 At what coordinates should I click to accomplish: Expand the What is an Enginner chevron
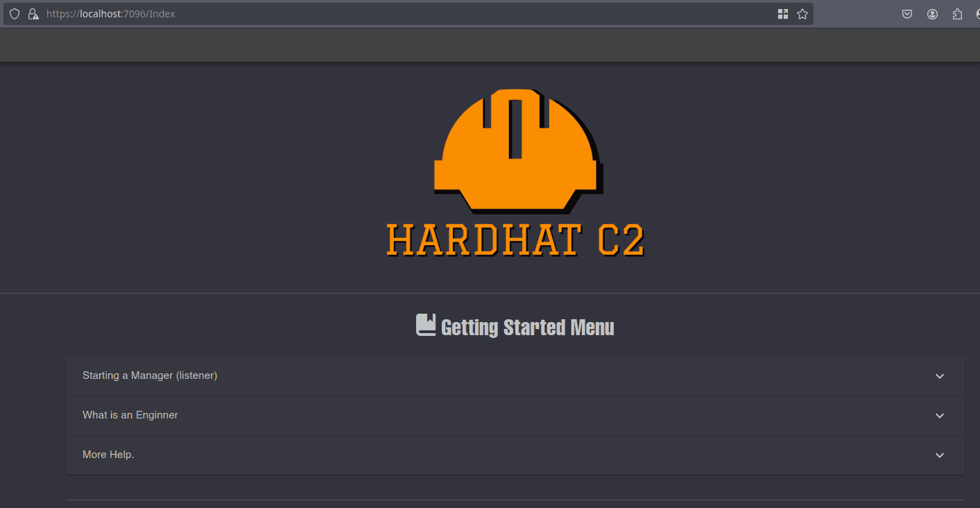pos(940,416)
